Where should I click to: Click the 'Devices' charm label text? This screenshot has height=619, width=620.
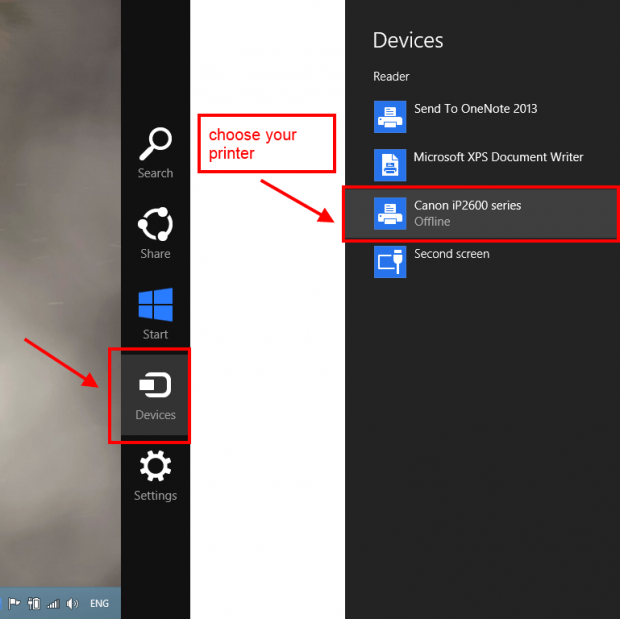tap(155, 415)
